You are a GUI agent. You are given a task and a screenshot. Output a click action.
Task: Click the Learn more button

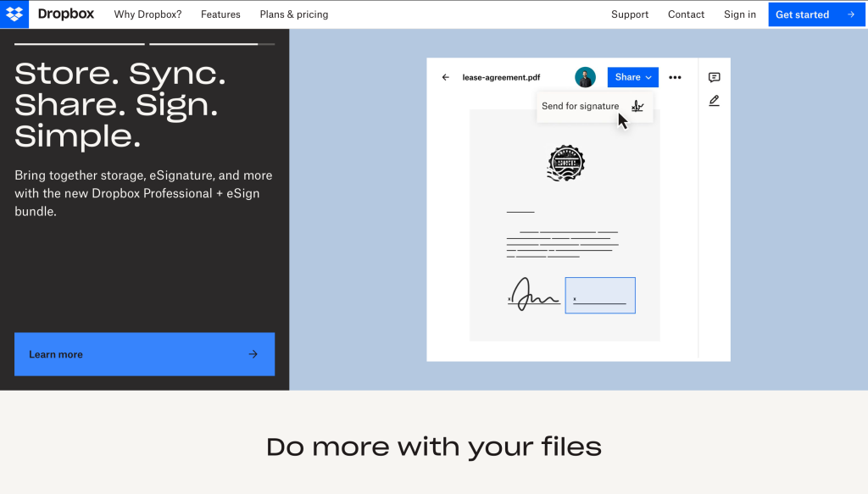144,354
